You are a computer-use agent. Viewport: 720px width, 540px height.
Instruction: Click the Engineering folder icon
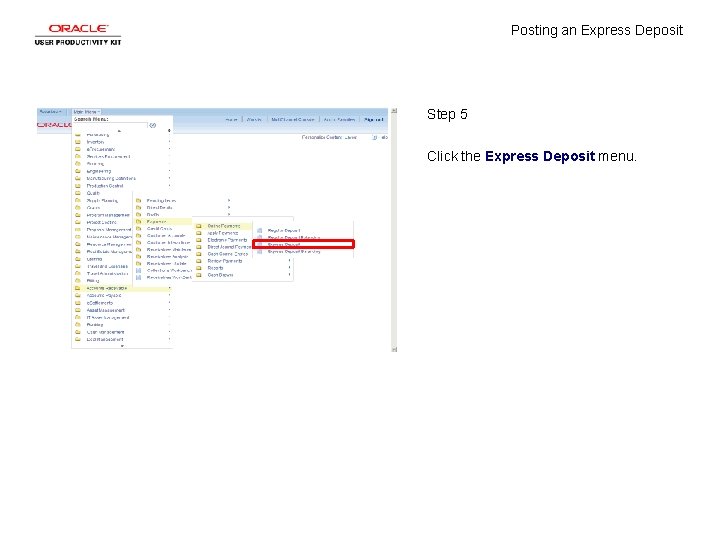[x=78, y=171]
